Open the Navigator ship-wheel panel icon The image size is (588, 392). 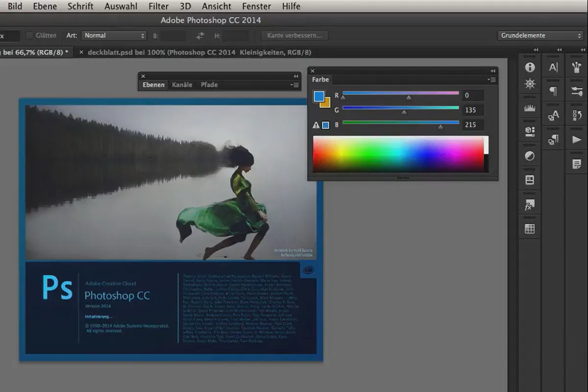point(530,84)
